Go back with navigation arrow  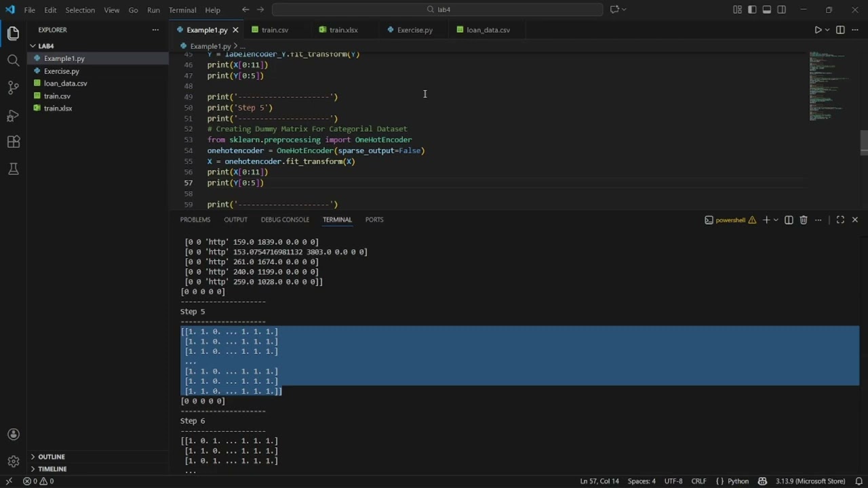[x=245, y=9]
